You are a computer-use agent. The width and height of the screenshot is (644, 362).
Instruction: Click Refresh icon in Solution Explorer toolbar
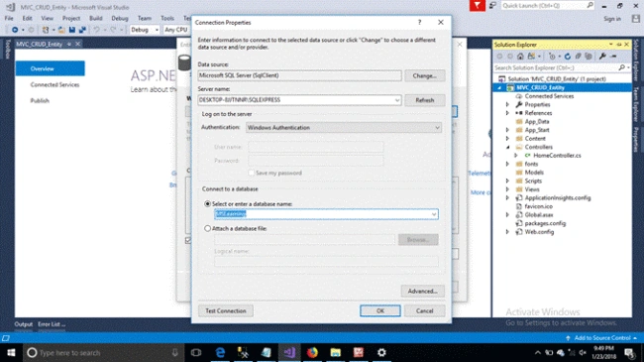tap(567, 57)
